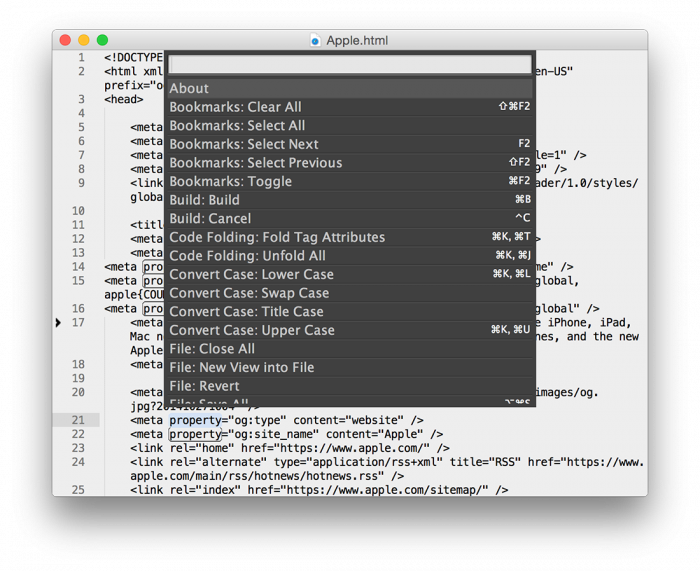Click line number 10 in gutter

[x=78, y=211]
